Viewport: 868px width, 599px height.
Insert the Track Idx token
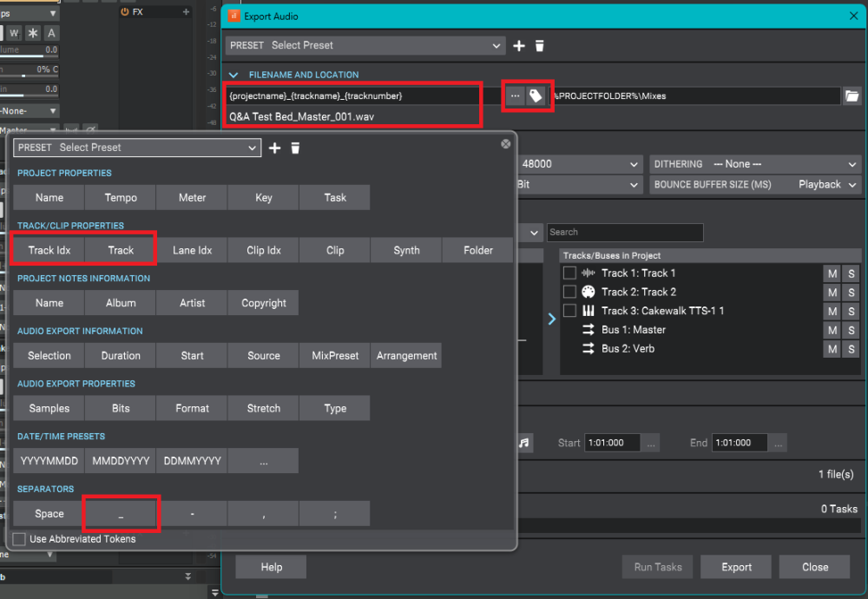[49, 250]
